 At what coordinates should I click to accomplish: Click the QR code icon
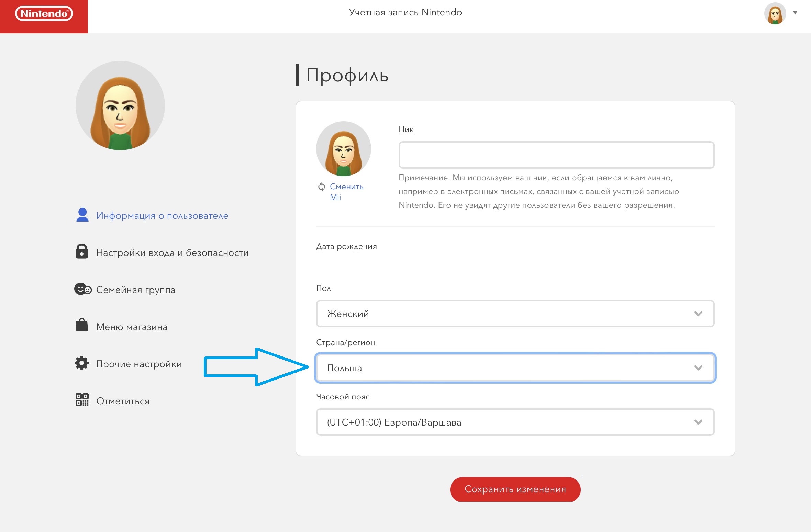(82, 400)
